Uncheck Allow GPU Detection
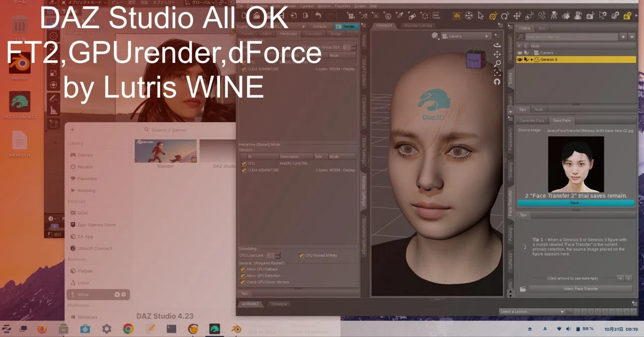The image size is (644, 337). (243, 276)
